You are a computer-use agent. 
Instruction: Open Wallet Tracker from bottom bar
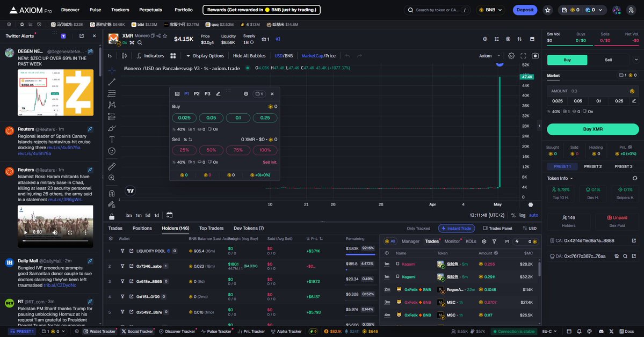click(99, 331)
